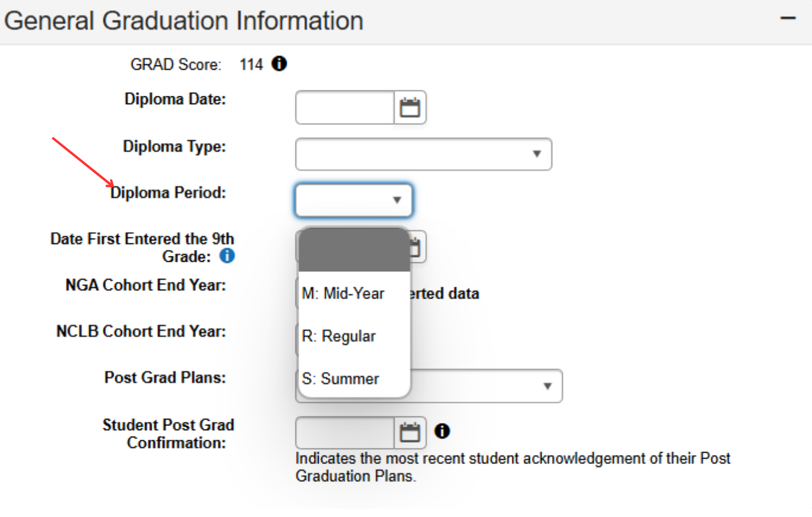Image resolution: width=812 pixels, height=517 pixels.
Task: Click the 9th Grade entry date info icon
Action: 227,256
